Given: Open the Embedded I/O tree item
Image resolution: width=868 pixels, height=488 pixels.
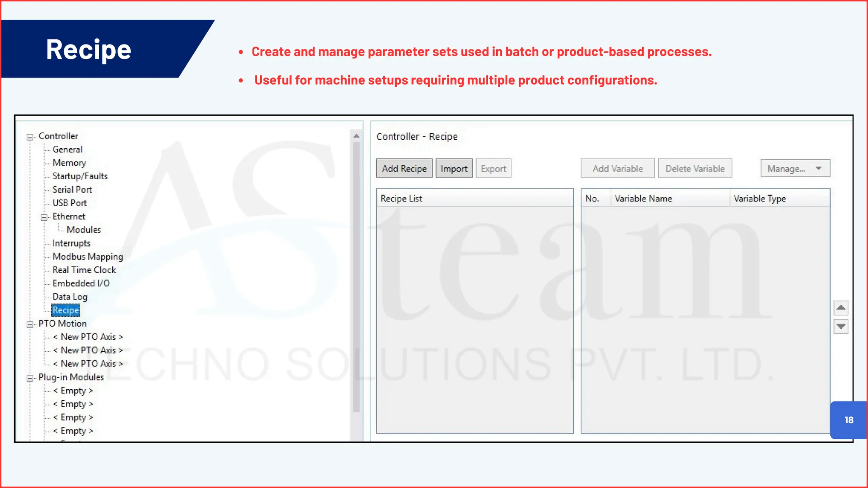Looking at the screenshot, I should (81, 283).
